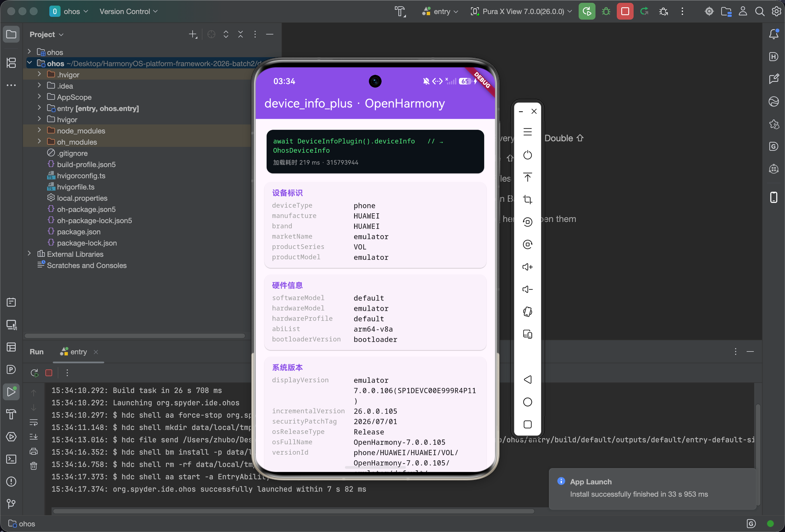This screenshot has height=532, width=785.
Task: Open build-profile.json5 file
Action: pos(86,165)
